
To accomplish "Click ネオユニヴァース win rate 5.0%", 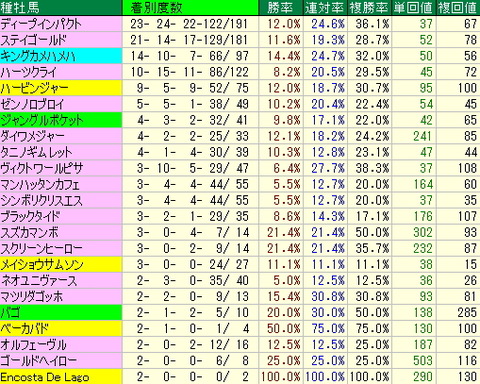I will tap(287, 280).
